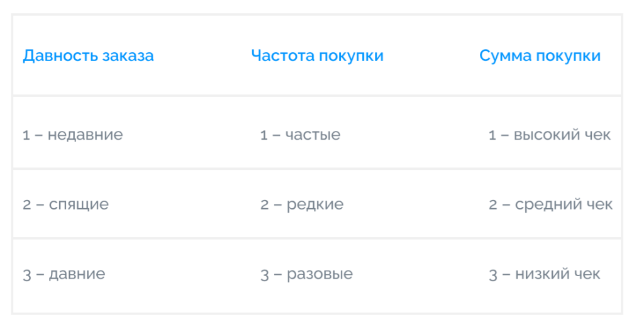Image resolution: width=644 pixels, height=334 pixels.
Task: Select the '3 – низкий чек' cell
Action: [x=545, y=274]
